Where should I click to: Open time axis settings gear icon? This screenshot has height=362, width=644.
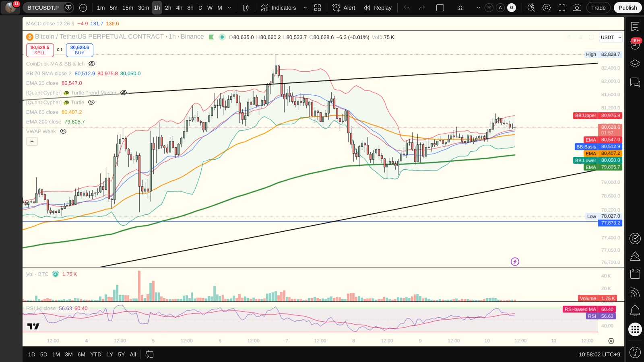(x=611, y=341)
